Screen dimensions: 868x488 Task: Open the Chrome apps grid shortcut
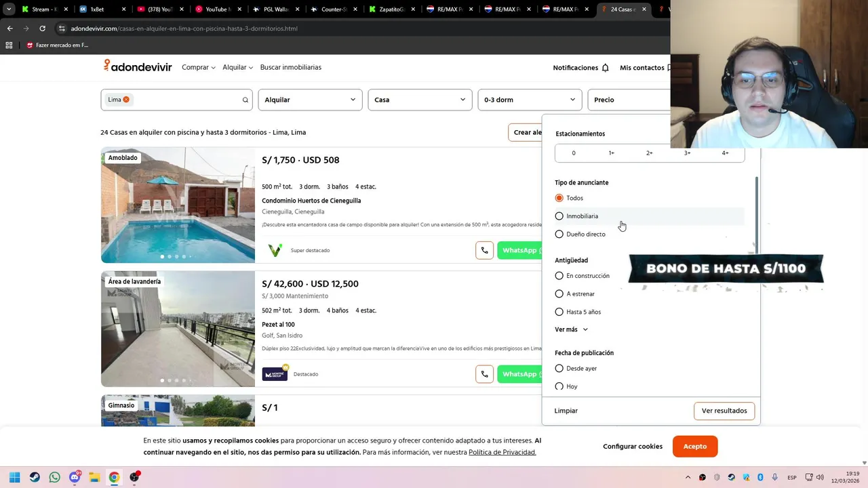(x=9, y=45)
